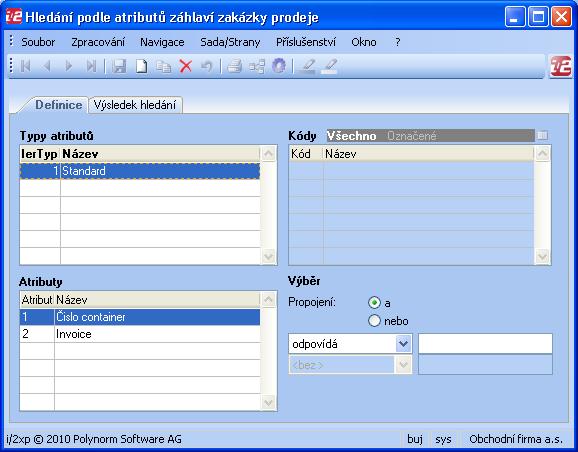Select the Invoice attribute row
This screenshot has height=452, width=578.
click(140, 334)
